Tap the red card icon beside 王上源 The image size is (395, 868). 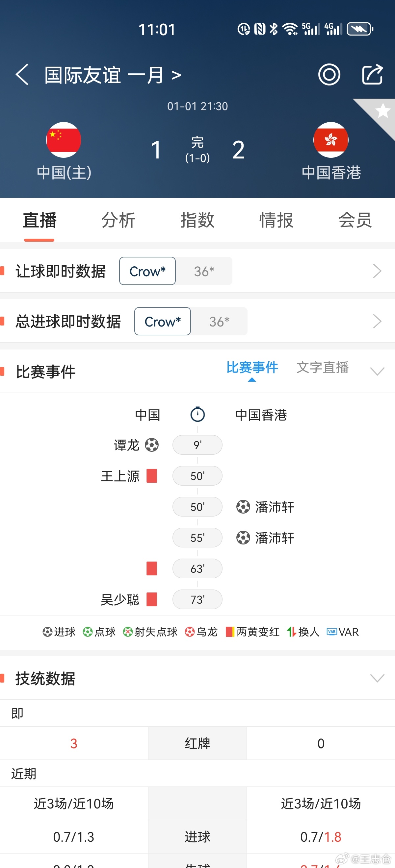tap(152, 476)
